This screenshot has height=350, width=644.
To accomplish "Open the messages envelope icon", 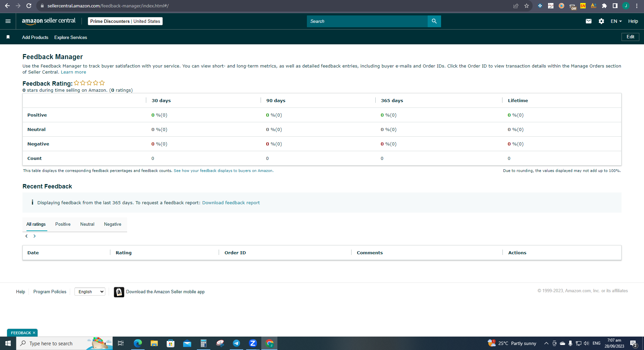I will coord(588,21).
